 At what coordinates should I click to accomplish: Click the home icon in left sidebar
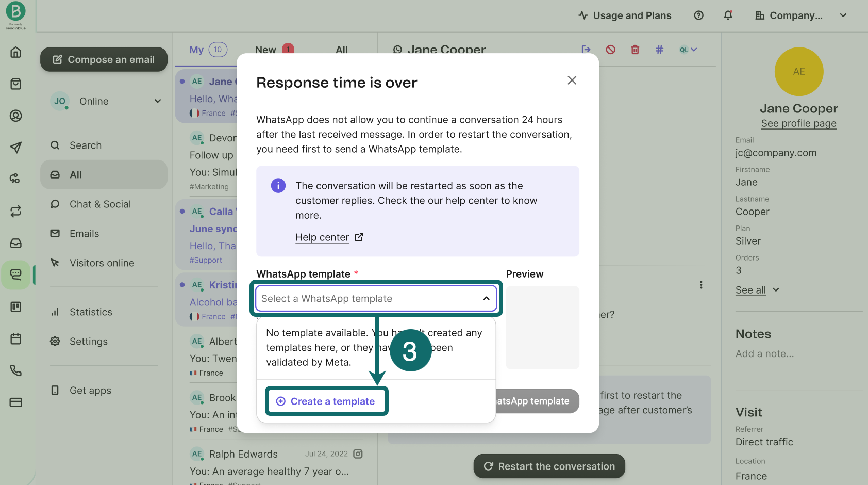click(x=16, y=52)
